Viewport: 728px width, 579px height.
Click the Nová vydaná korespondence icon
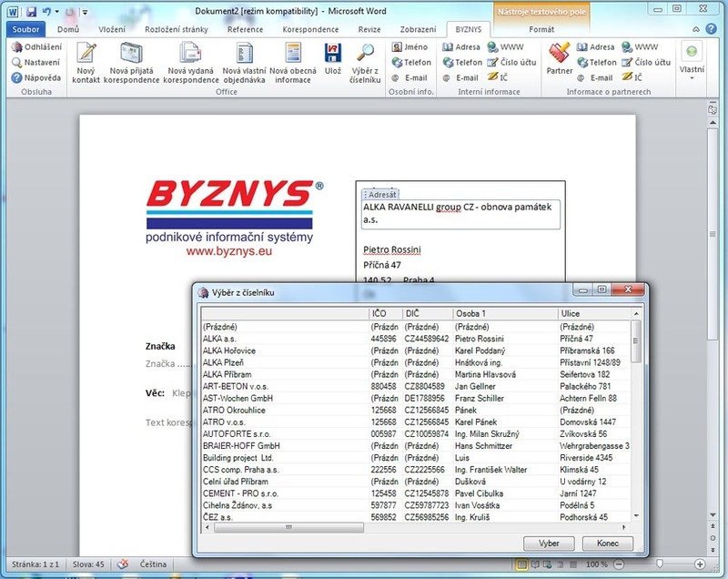coord(190,62)
